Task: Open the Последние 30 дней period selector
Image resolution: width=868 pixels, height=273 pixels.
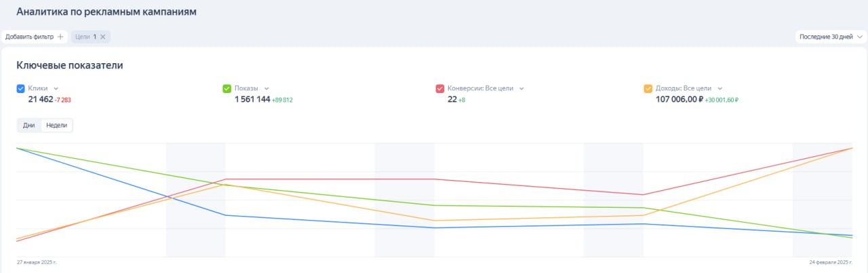Action: click(831, 37)
